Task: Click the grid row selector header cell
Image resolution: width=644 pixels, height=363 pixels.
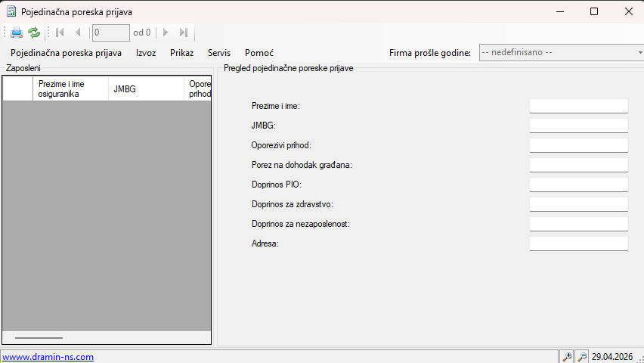Action: [x=17, y=88]
